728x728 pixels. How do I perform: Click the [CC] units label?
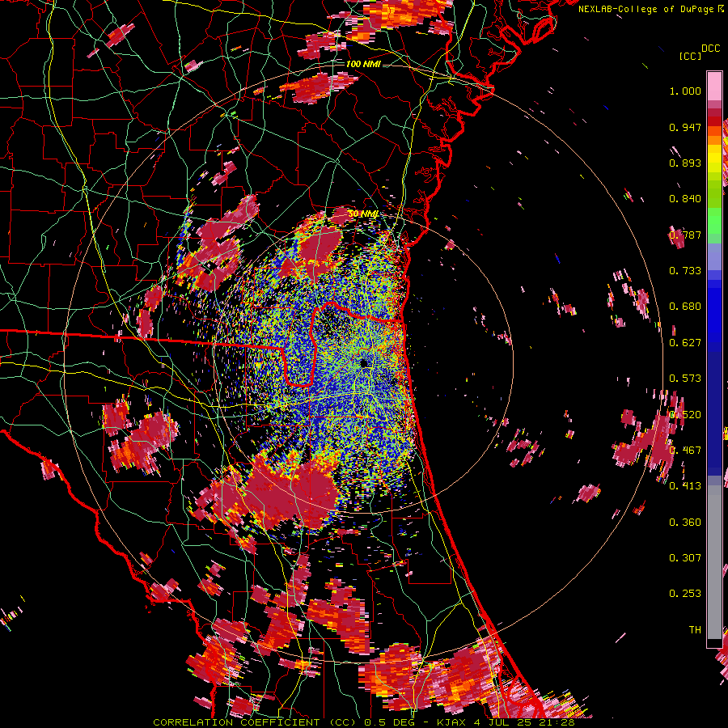pos(690,56)
